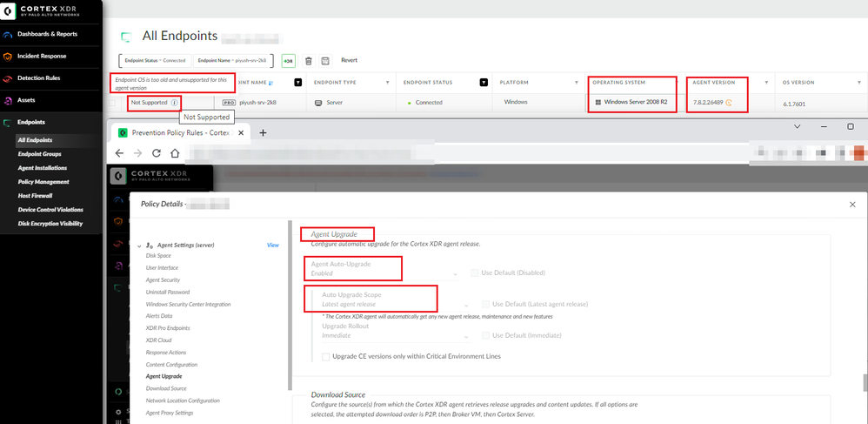Save the filter with the floppy disk icon
868x424 pixels.
click(x=325, y=60)
